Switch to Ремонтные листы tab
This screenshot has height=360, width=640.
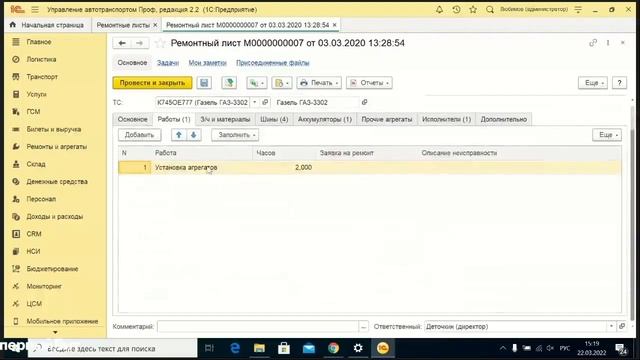(123, 25)
